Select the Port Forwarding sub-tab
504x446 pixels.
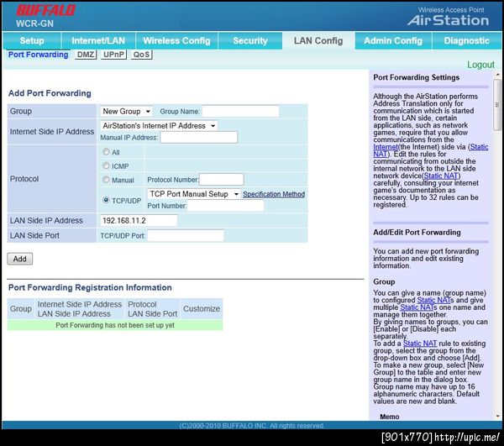39,55
